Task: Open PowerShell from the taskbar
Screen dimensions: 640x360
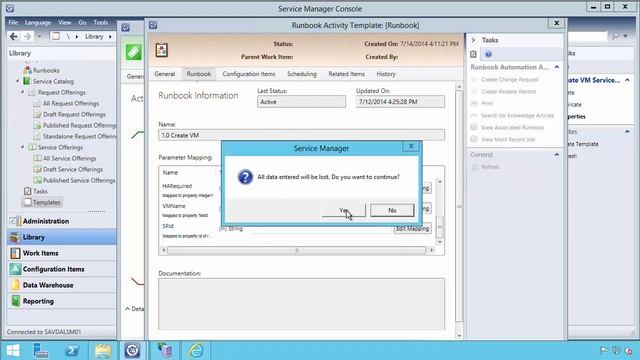Action: 72,351
